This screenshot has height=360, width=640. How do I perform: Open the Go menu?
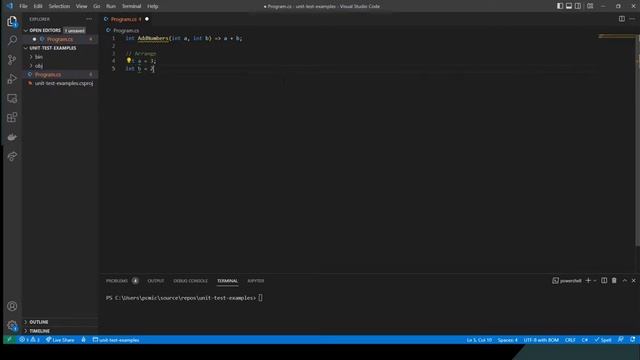pyautogui.click(x=96, y=6)
